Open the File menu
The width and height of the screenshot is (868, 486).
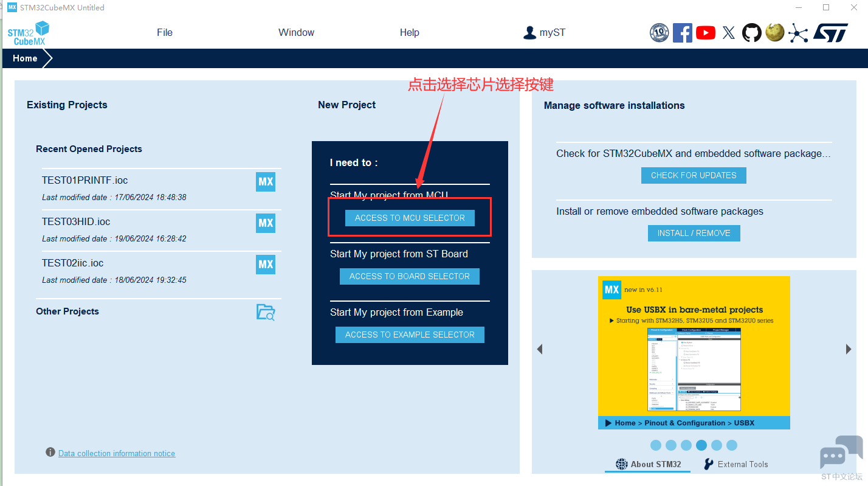pyautogui.click(x=165, y=33)
